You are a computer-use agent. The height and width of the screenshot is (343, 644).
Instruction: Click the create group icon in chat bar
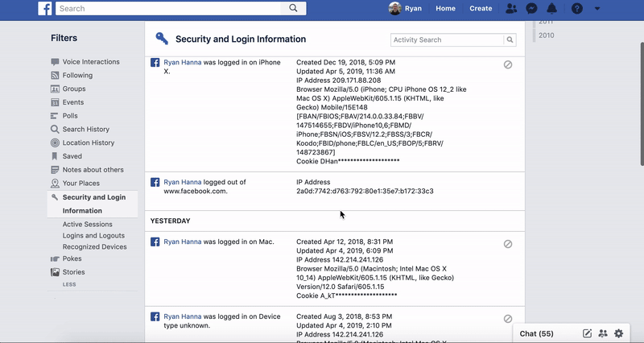tap(603, 333)
